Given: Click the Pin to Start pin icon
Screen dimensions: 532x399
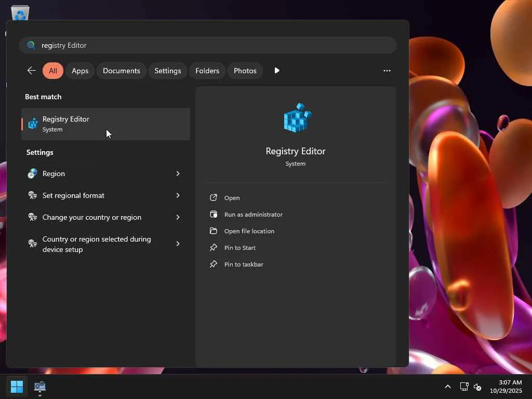Looking at the screenshot, I should (x=214, y=247).
